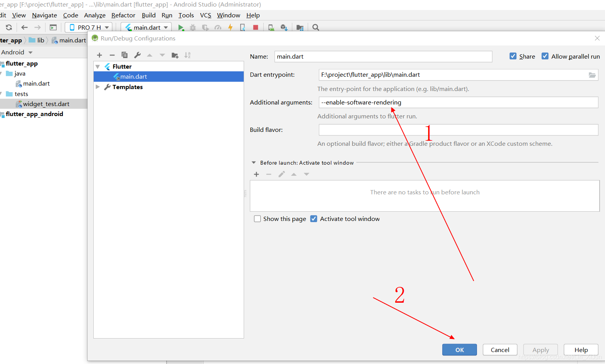Add before-launch task with plus icon

(256, 174)
